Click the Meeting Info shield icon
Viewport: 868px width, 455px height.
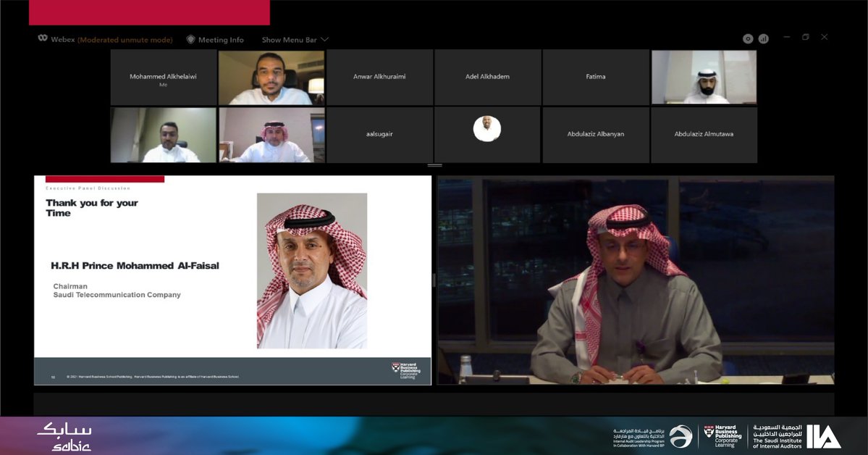[190, 39]
